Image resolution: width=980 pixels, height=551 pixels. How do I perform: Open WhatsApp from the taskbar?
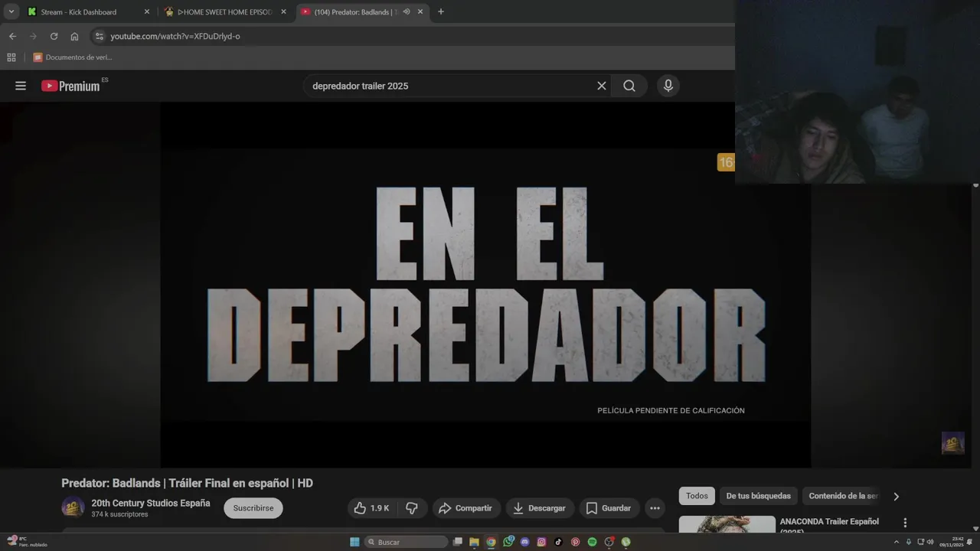click(508, 542)
